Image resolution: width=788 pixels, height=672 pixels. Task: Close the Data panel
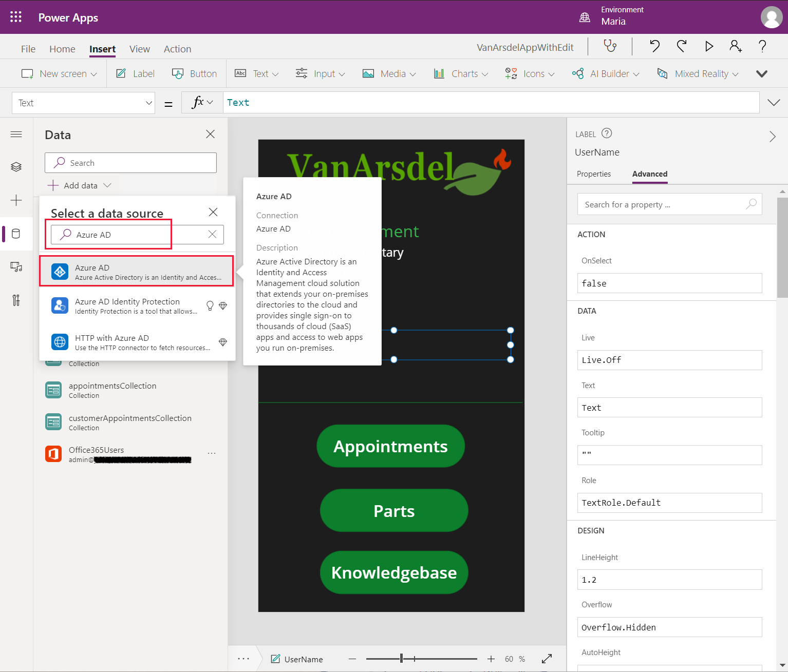[x=210, y=134]
